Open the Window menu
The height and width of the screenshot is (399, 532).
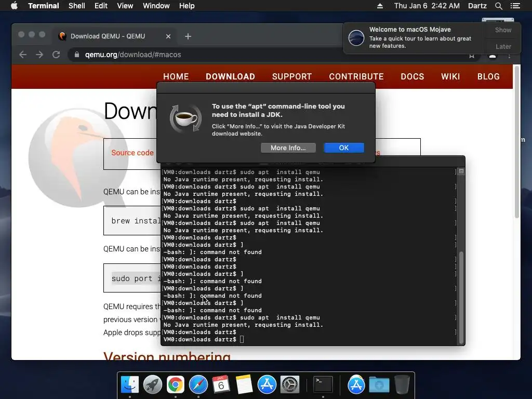(x=156, y=6)
